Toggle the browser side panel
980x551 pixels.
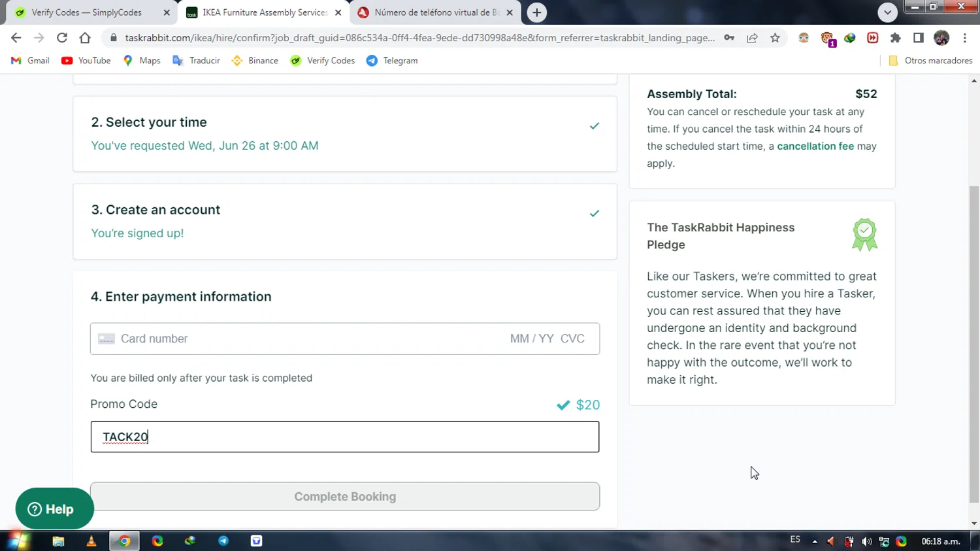click(x=918, y=38)
